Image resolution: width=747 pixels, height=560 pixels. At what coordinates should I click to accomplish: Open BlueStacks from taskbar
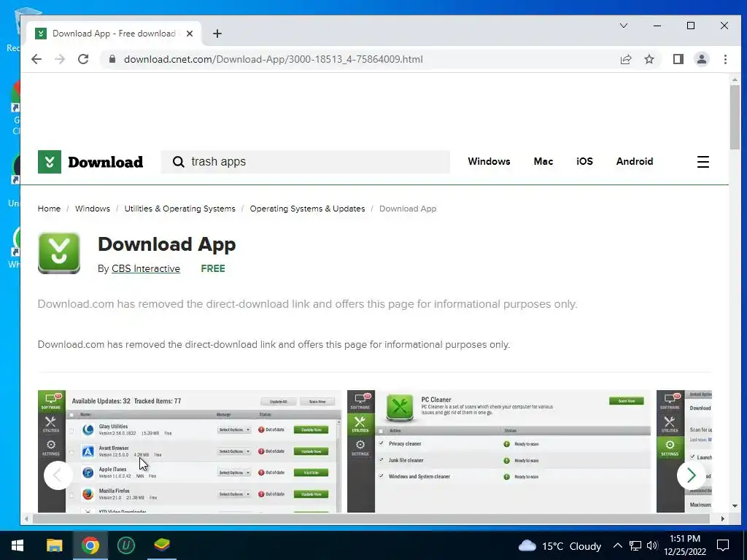[162, 545]
